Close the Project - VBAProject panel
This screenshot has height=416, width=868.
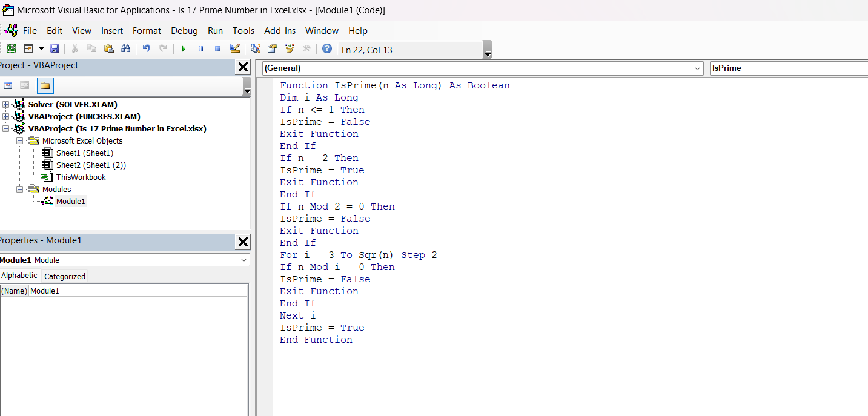(243, 67)
